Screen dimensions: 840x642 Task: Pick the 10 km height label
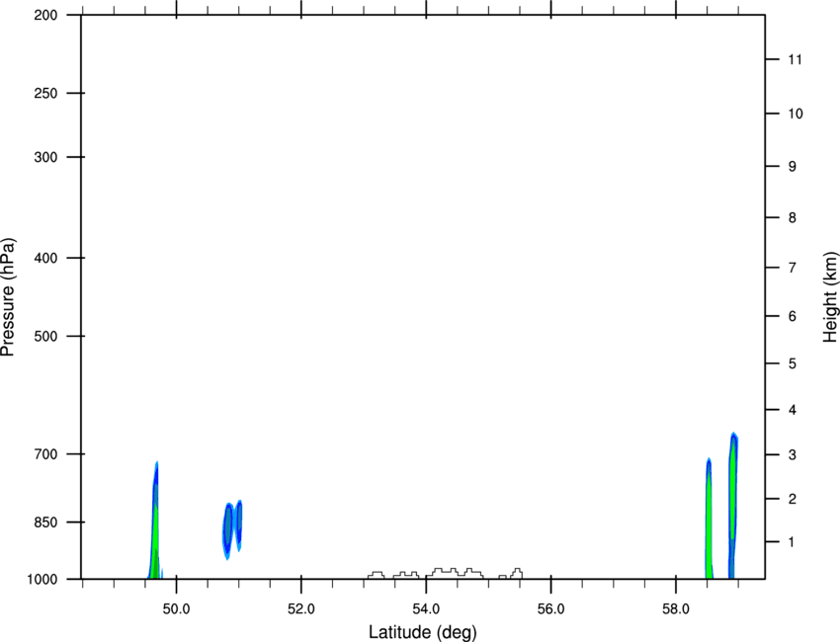pos(795,114)
